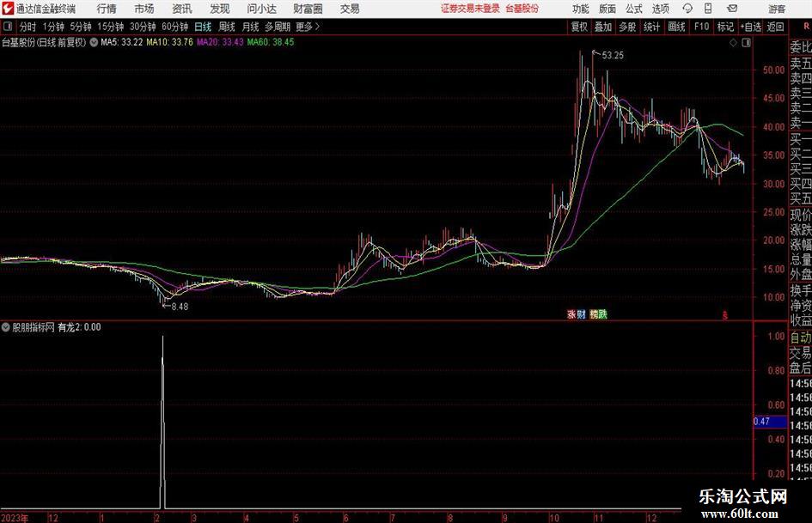Image resolution: width=812 pixels, height=523 pixels.
Task: Open the 股朋指标网 indicator dropdown arrow
Action: [6, 327]
